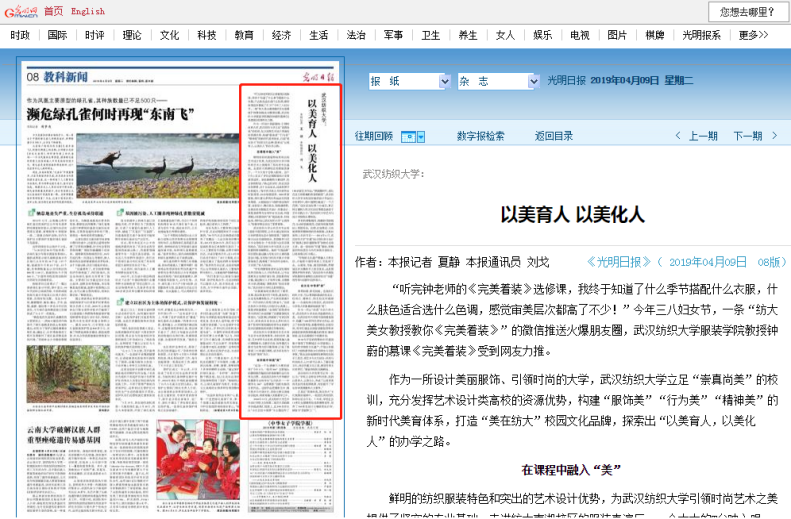The image size is (791, 519).
Task: Open the 报纸 dropdown
Action: click(x=410, y=81)
